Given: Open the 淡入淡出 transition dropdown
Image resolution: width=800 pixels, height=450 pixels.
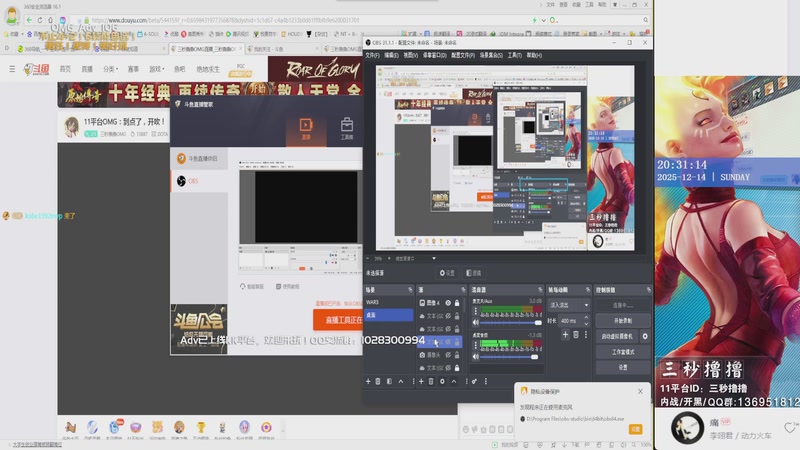Looking at the screenshot, I should click(568, 305).
